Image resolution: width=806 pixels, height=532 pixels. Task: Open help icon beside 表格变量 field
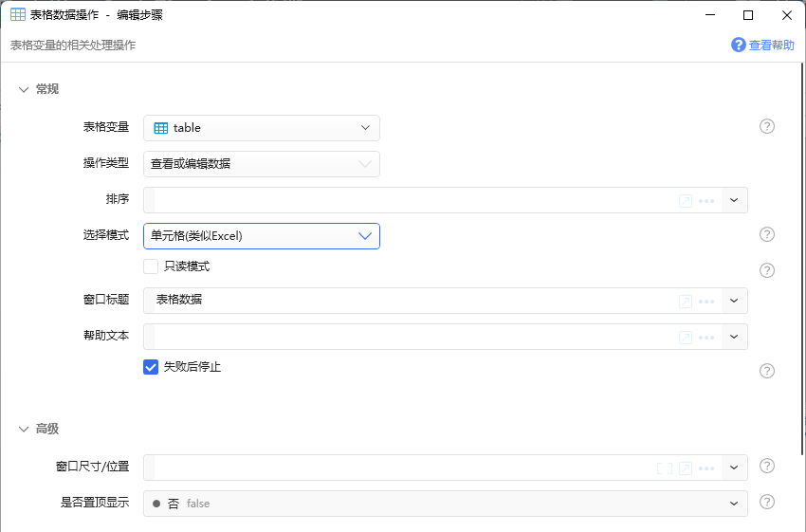coord(767,126)
